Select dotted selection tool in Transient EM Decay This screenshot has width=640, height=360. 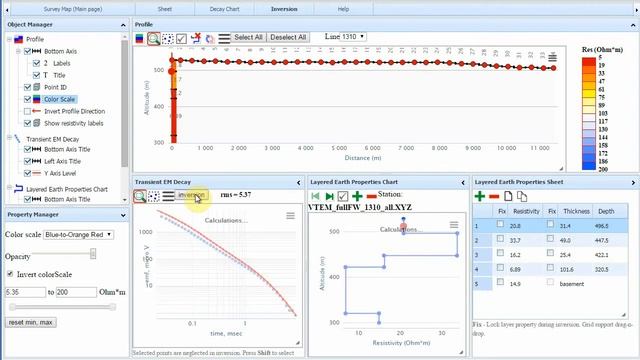[153, 196]
